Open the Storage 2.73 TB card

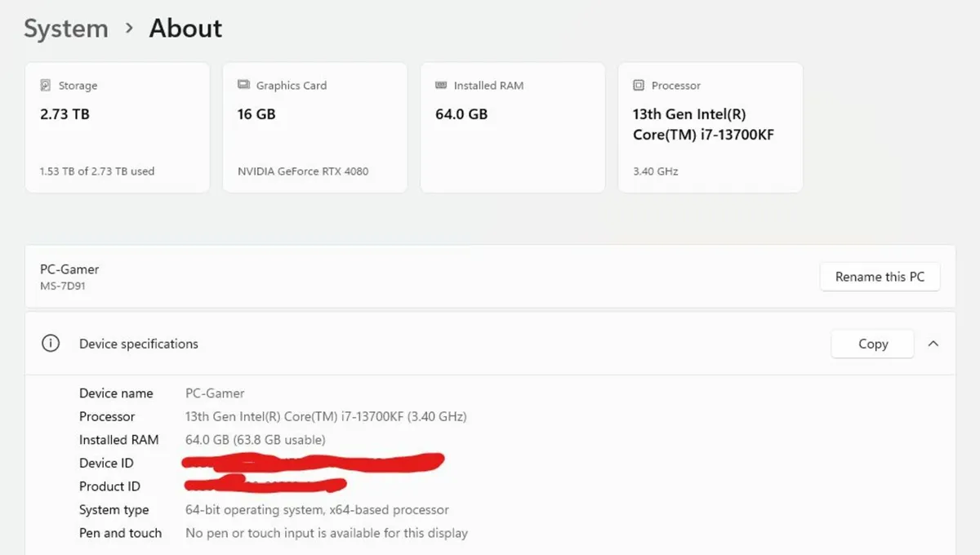tap(117, 128)
